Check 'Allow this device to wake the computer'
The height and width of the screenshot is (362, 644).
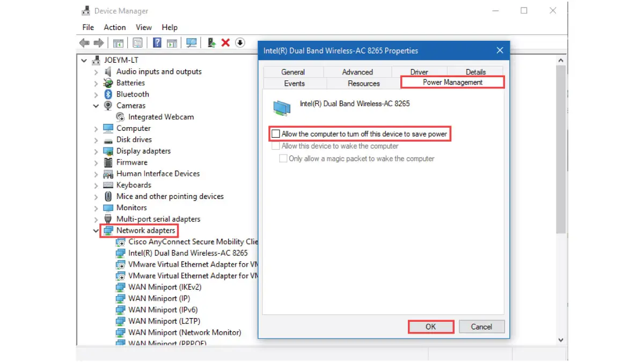click(276, 146)
